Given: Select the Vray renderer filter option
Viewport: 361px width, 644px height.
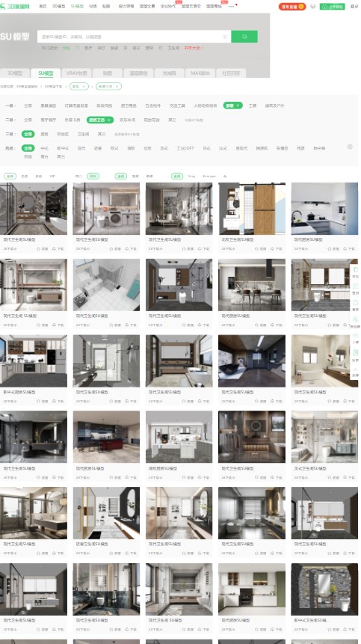Looking at the screenshot, I should click(x=191, y=177).
